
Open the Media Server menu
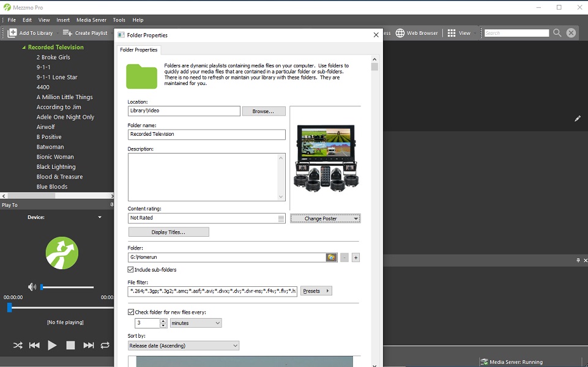click(92, 20)
